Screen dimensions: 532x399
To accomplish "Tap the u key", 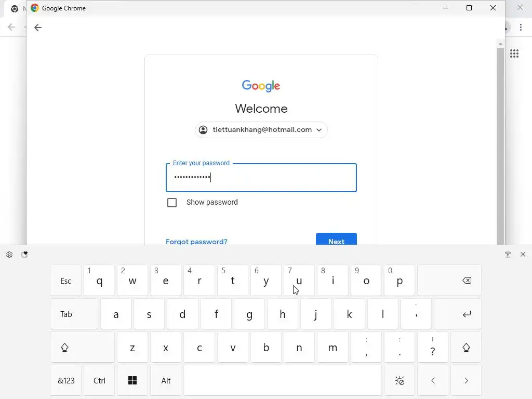I will click(x=299, y=280).
